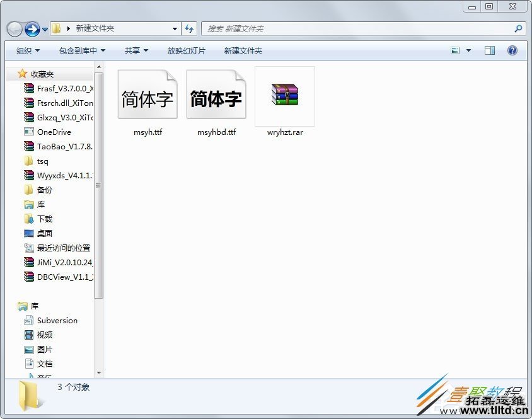Open the 包含到库中 menu
Viewport: 532px width, 419px height.
pyautogui.click(x=81, y=50)
